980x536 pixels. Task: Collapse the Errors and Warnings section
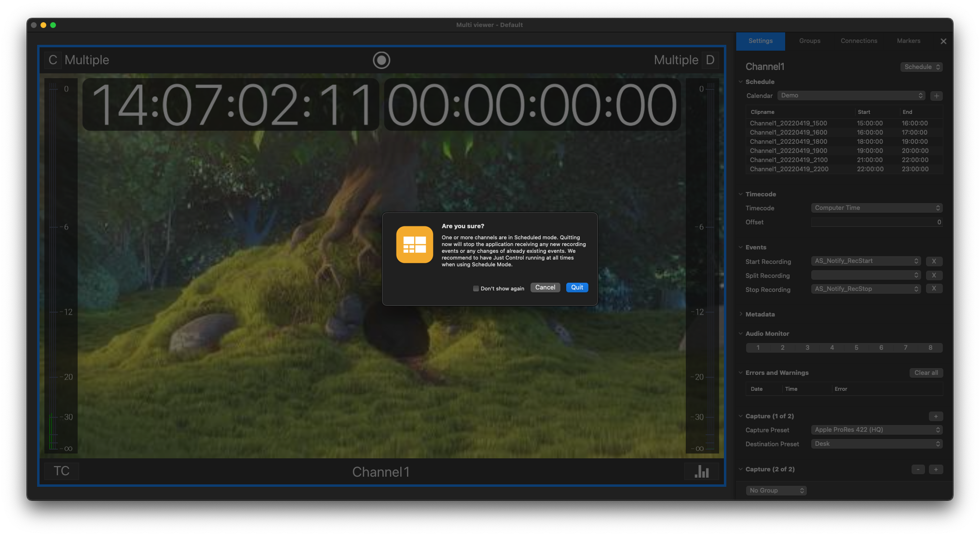click(741, 372)
